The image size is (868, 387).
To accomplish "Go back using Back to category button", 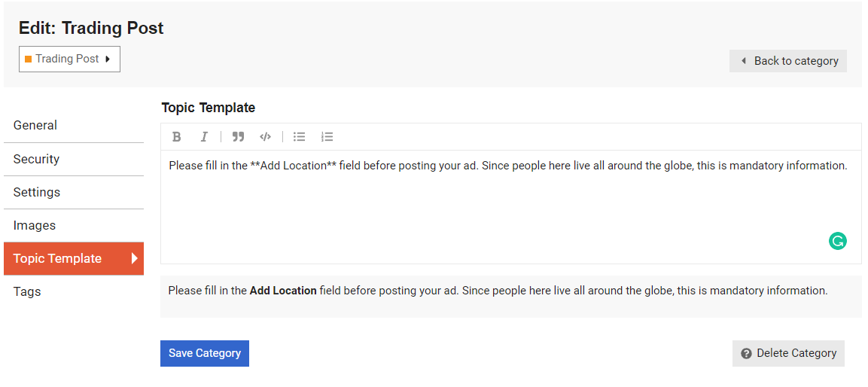I will pyautogui.click(x=787, y=61).
